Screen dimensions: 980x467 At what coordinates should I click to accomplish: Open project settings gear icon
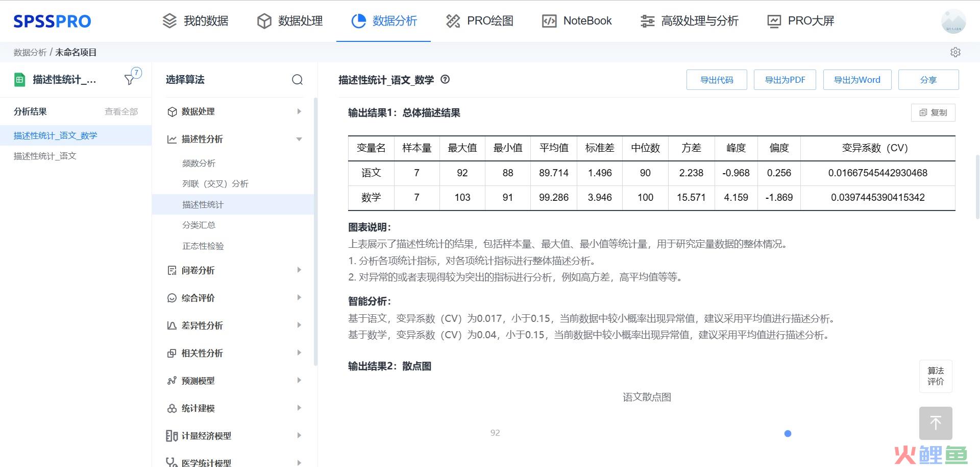click(955, 52)
